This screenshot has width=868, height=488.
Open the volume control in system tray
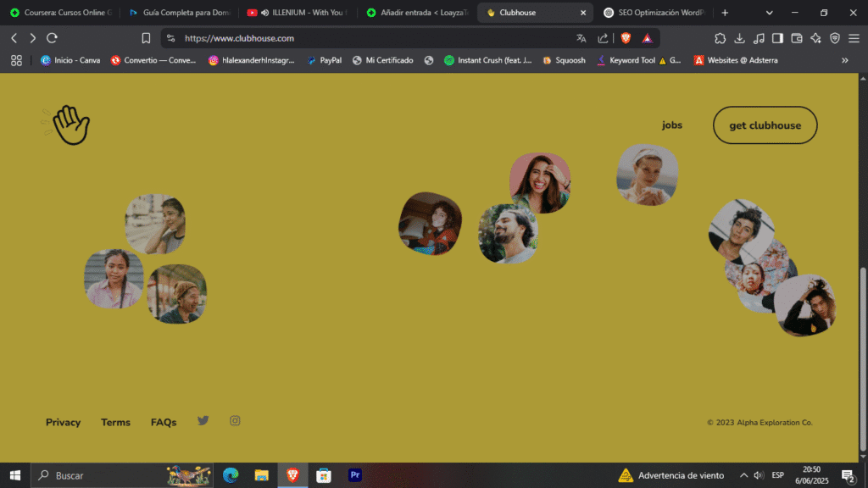pos(759,475)
